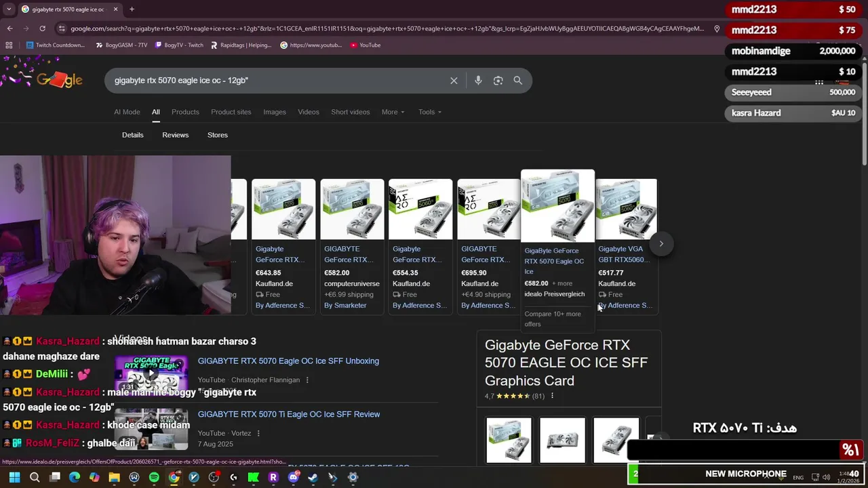Open the File Explorer taskbar icon
The image size is (868, 488).
114,477
